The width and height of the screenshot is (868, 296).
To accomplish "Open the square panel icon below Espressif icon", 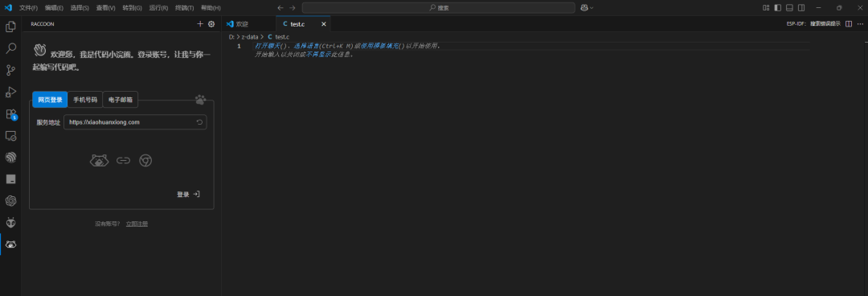I will point(10,179).
